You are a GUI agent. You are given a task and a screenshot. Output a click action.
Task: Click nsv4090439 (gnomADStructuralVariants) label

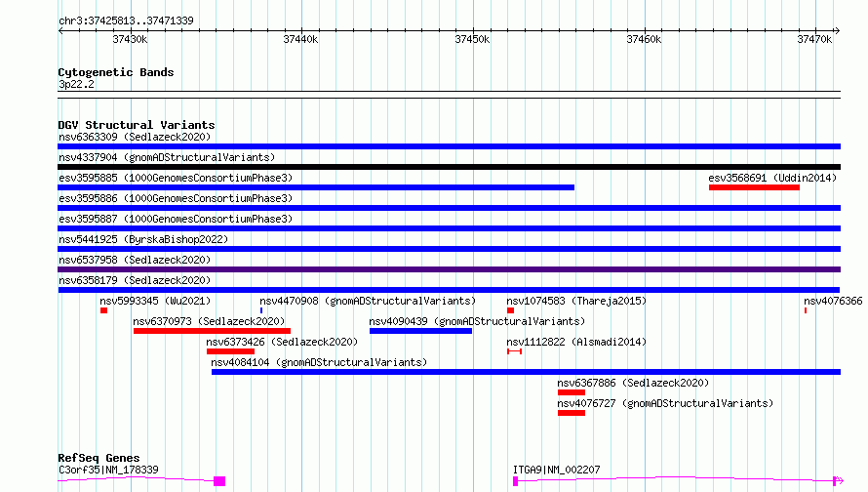coord(477,321)
